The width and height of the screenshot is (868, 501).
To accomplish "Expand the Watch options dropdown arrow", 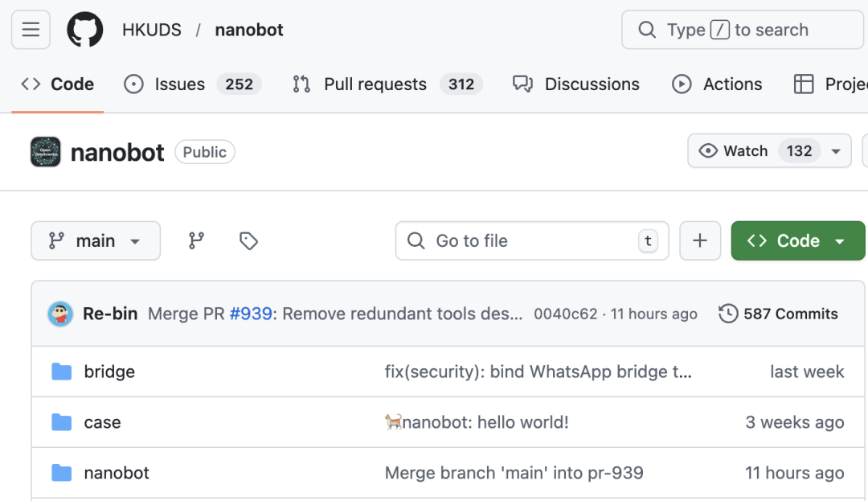I will coord(836,151).
